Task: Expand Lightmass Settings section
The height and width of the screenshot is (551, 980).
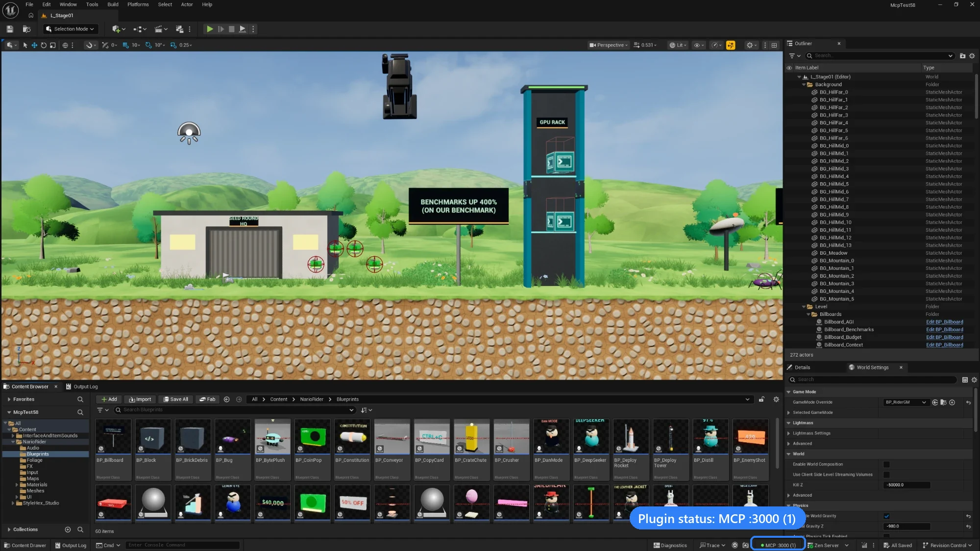Action: (788, 433)
